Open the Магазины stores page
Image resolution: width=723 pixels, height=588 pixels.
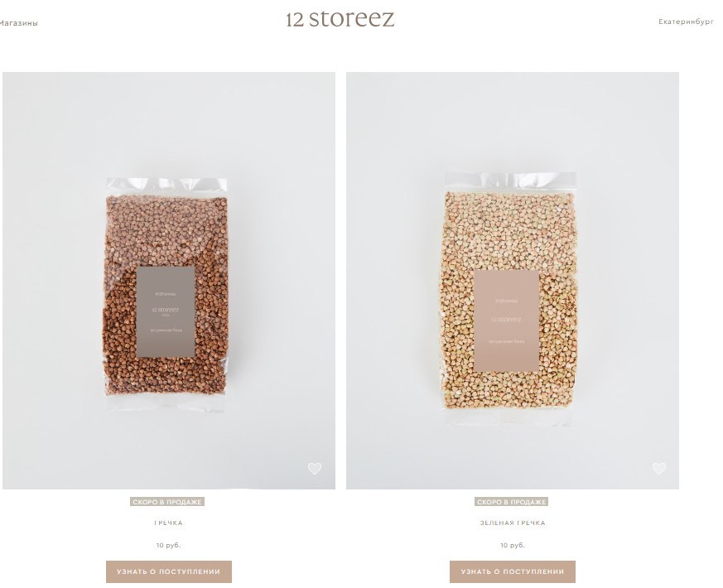[x=18, y=23]
